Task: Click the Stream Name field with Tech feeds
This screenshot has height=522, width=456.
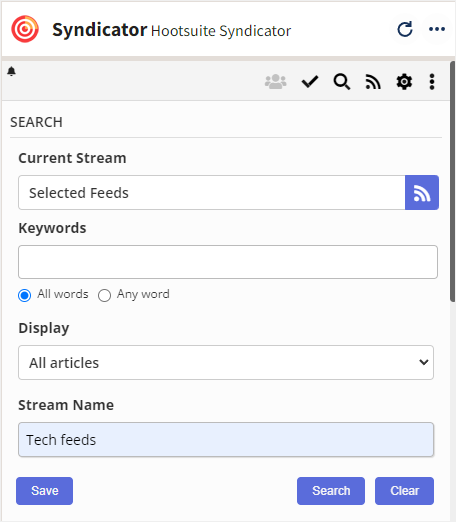Action: coord(226,439)
